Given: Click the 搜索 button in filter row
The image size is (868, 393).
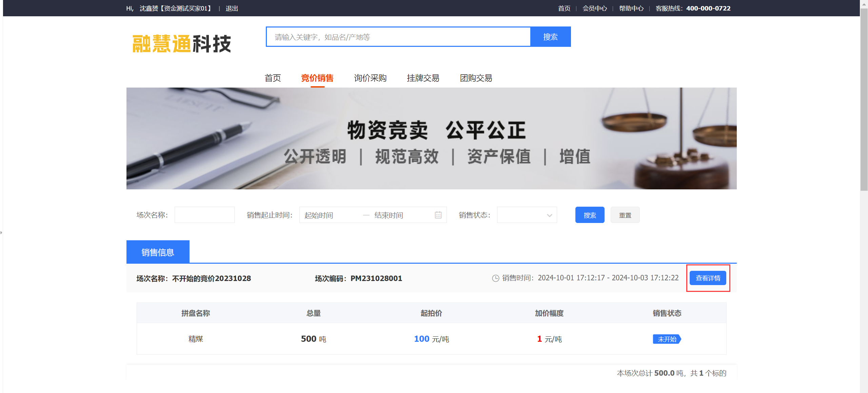Looking at the screenshot, I should point(590,215).
